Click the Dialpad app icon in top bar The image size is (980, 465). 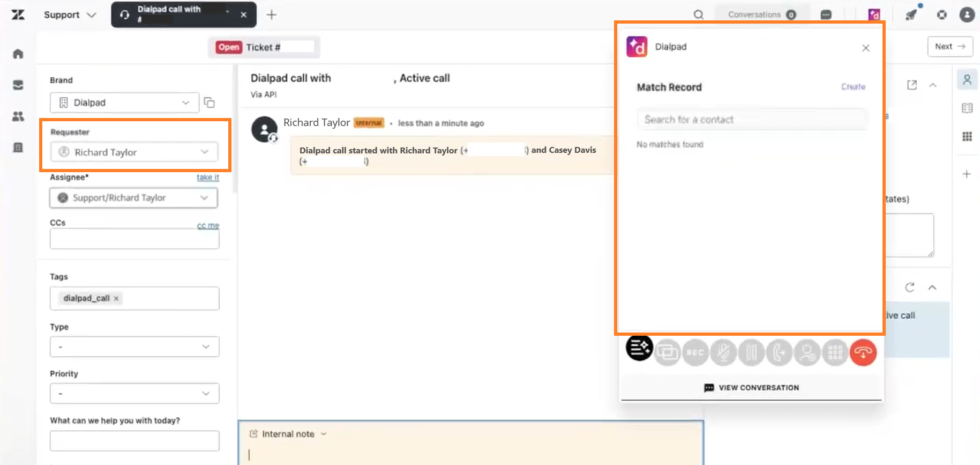pyautogui.click(x=874, y=14)
